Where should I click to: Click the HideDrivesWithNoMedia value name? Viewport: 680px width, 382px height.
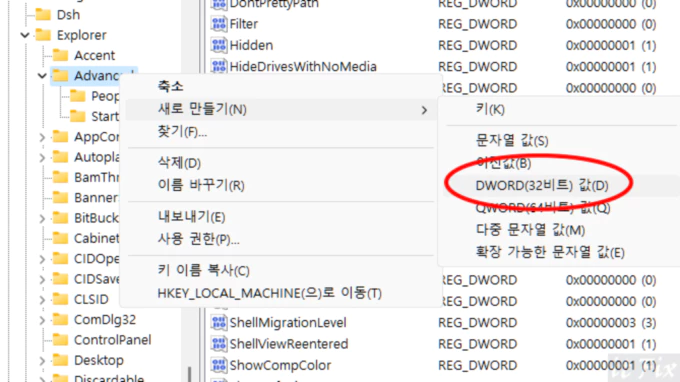[x=303, y=66]
